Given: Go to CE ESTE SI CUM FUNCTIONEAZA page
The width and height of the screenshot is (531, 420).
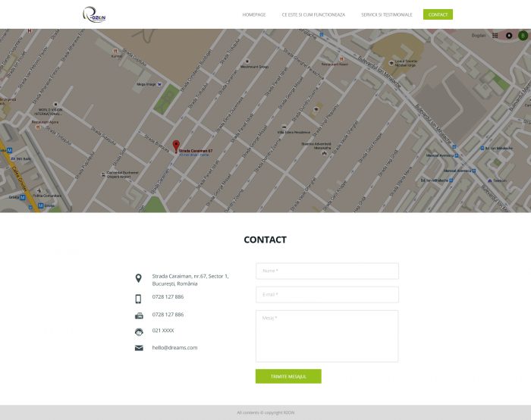Looking at the screenshot, I should 313,15.
